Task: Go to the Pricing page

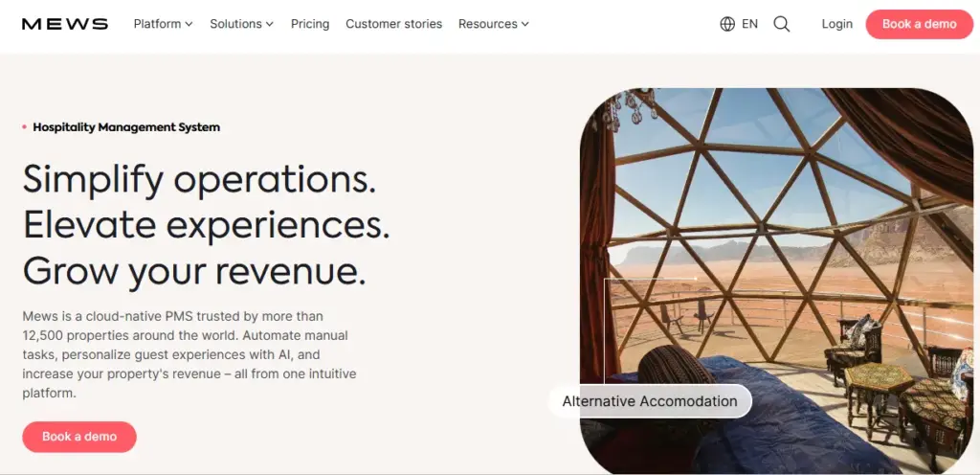Action: (310, 24)
